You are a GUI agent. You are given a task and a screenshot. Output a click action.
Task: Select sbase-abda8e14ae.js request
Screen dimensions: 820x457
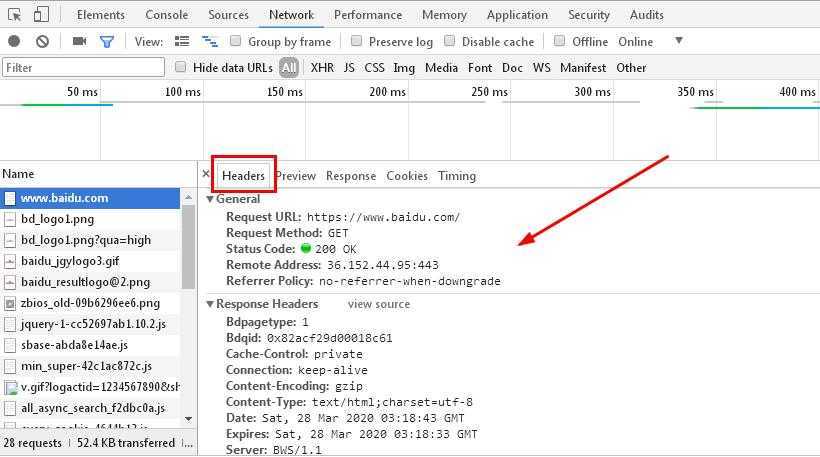point(90,345)
